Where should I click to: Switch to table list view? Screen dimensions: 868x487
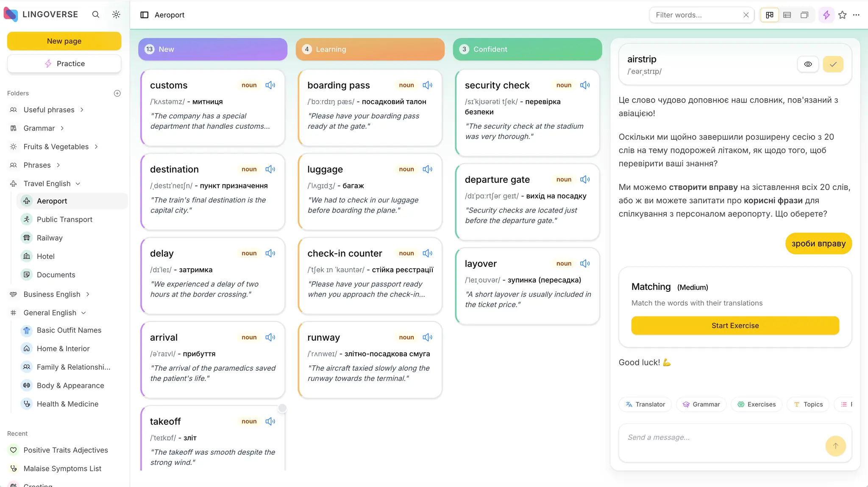point(787,15)
